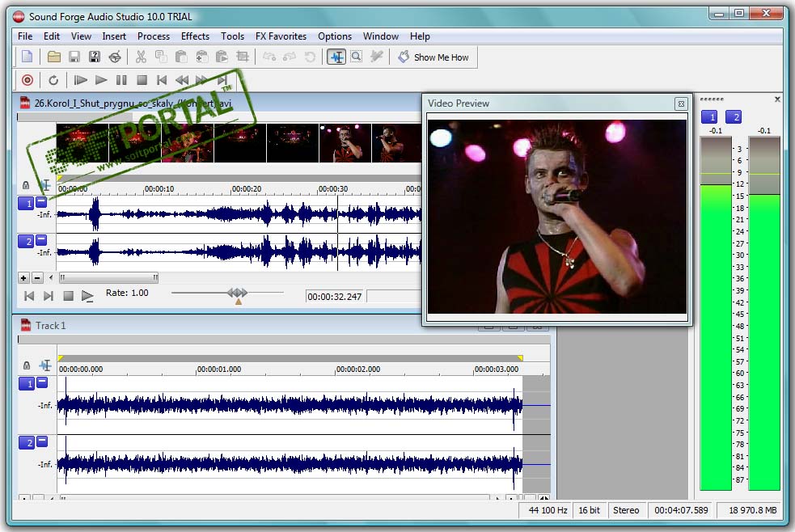The width and height of the screenshot is (795, 532).
Task: Click the Cut scissors icon
Action: 141,57
